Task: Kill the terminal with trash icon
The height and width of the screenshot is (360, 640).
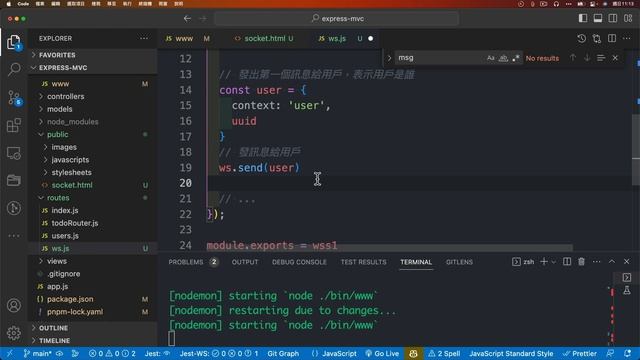Action: (x=581, y=262)
